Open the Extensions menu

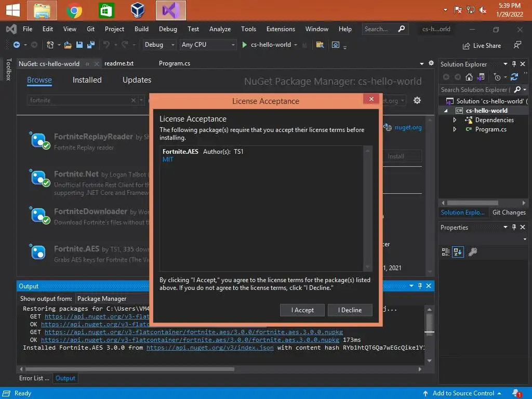point(281,29)
